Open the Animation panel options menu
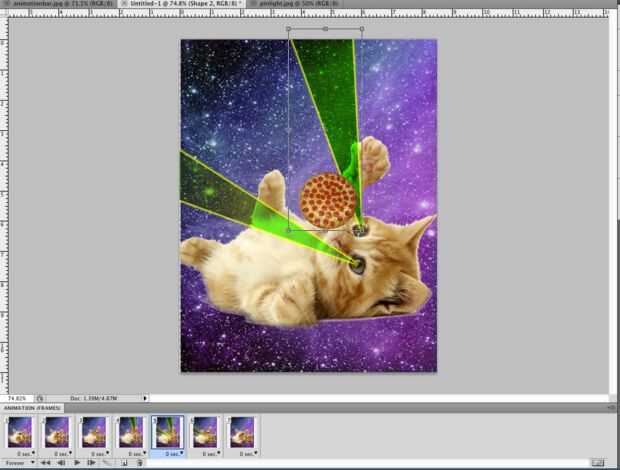 pyautogui.click(x=612, y=407)
